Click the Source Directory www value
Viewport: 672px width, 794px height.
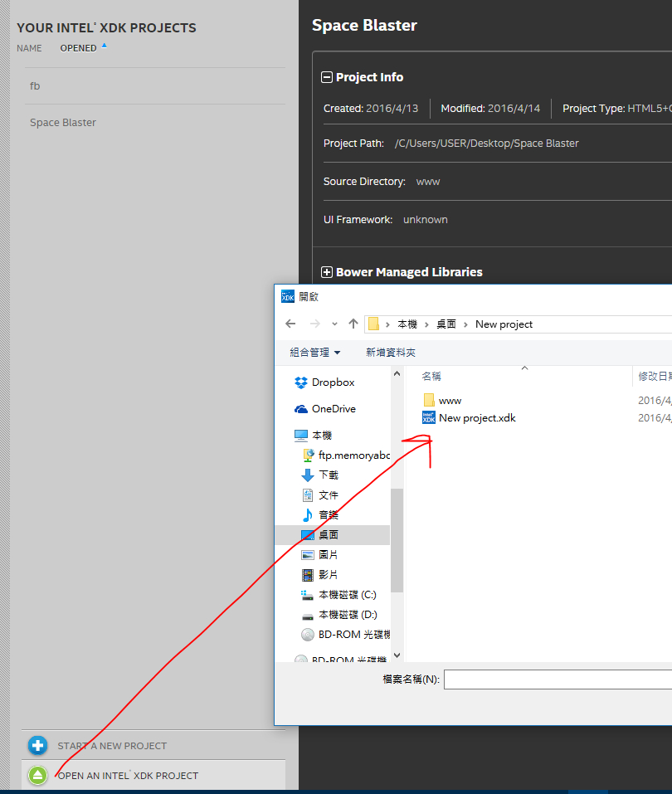coord(428,182)
